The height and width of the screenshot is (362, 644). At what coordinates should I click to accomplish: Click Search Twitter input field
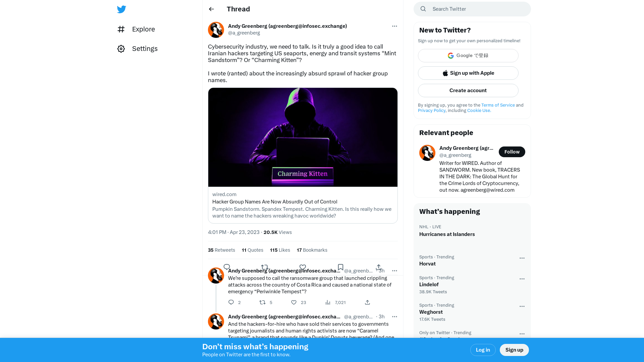point(472,9)
